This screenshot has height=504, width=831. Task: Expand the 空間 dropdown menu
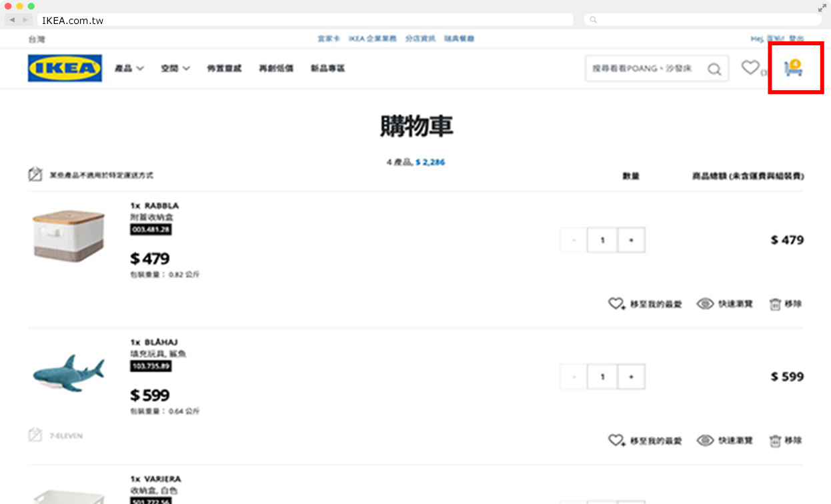[175, 69]
